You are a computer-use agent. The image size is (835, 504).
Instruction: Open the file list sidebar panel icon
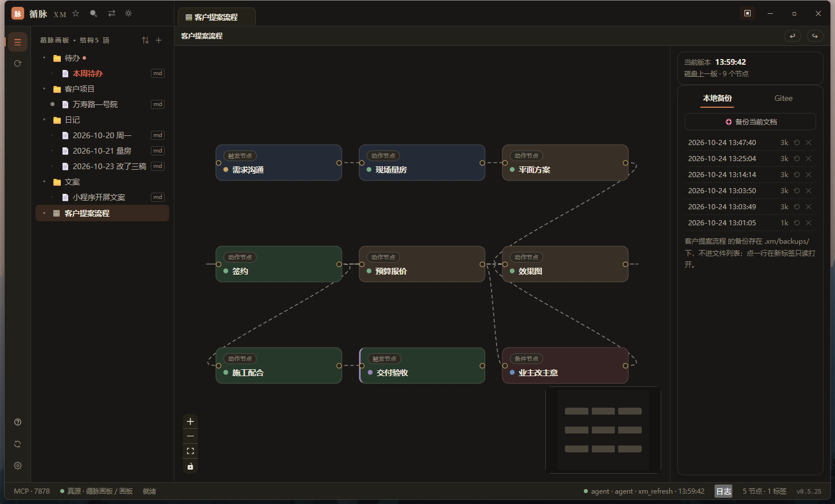coord(18,42)
